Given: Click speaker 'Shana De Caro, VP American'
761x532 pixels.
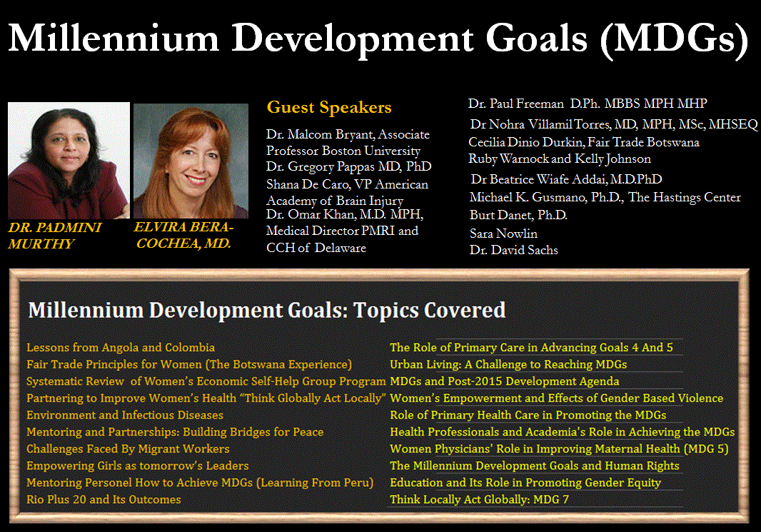Looking at the screenshot, I should tap(347, 184).
